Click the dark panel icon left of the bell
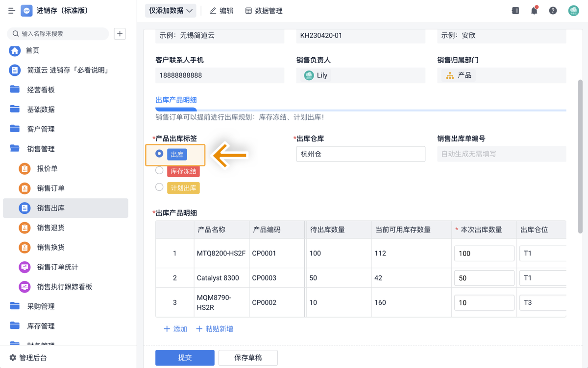 point(515,10)
